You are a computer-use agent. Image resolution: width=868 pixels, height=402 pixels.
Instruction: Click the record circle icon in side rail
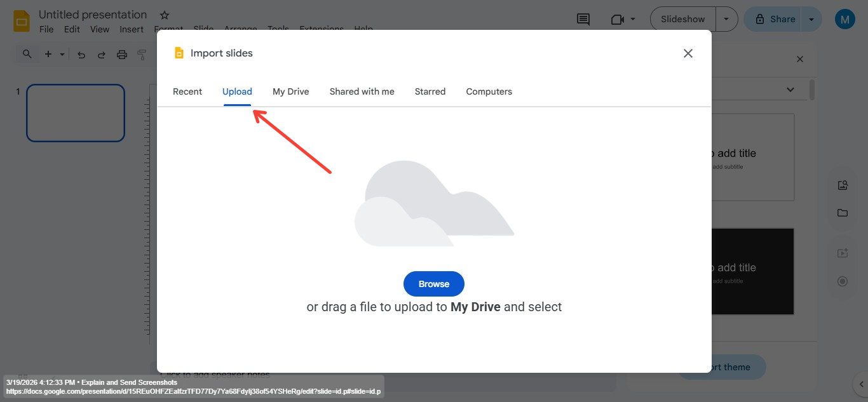[x=843, y=281]
